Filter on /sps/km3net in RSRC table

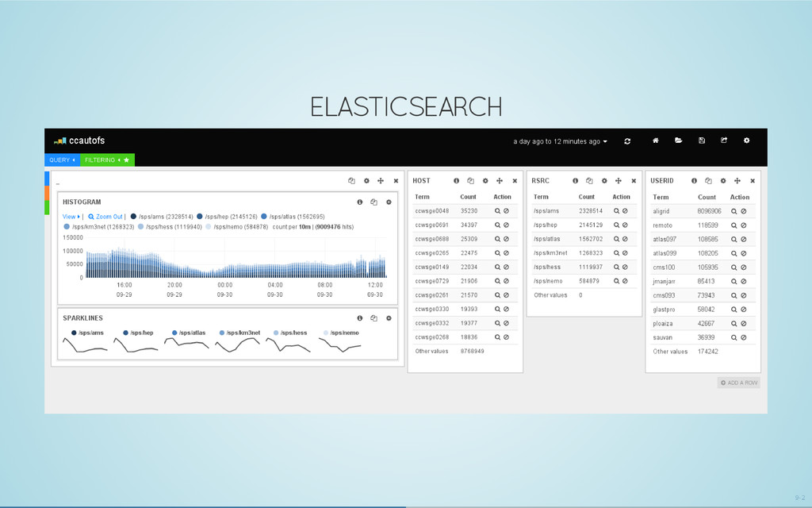click(x=616, y=253)
